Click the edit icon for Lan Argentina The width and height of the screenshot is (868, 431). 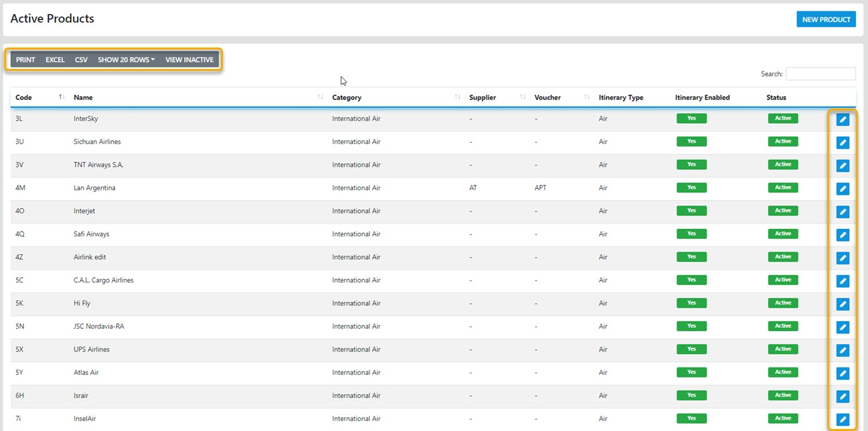point(843,189)
